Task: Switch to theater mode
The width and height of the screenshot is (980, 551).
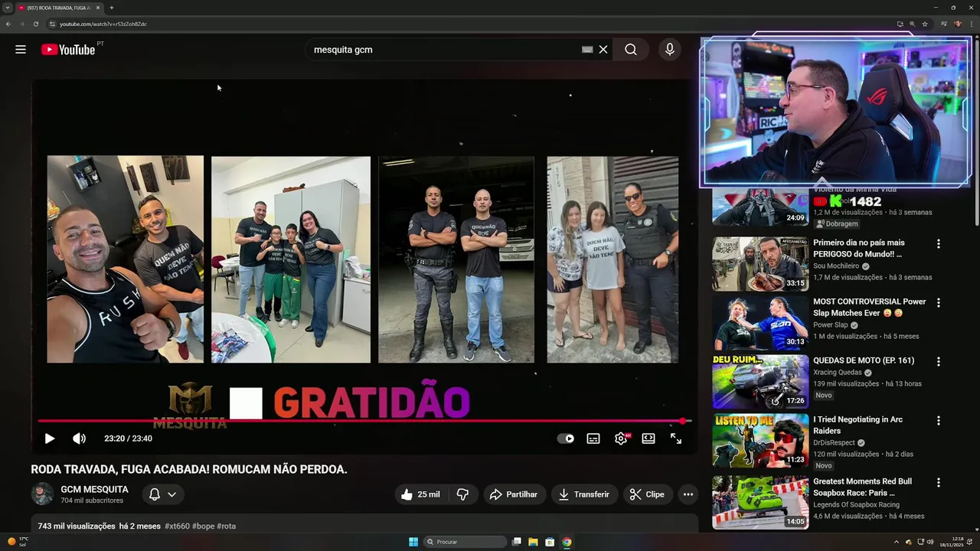Action: 648,439
